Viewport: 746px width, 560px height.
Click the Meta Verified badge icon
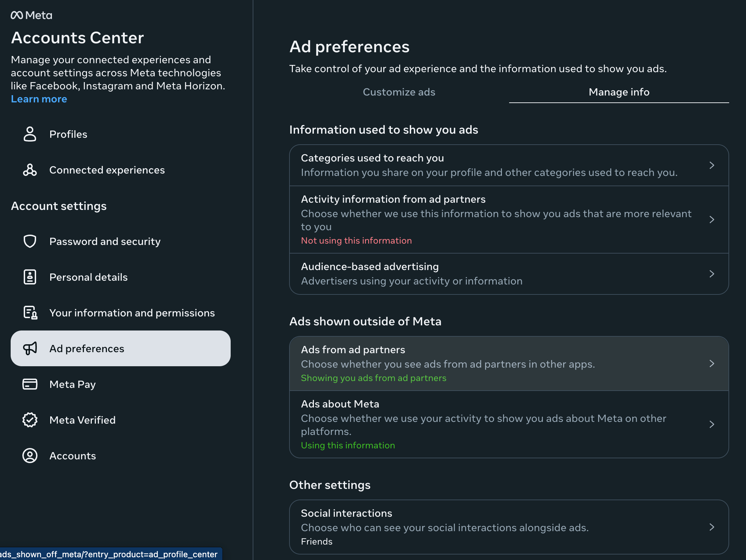(x=30, y=420)
